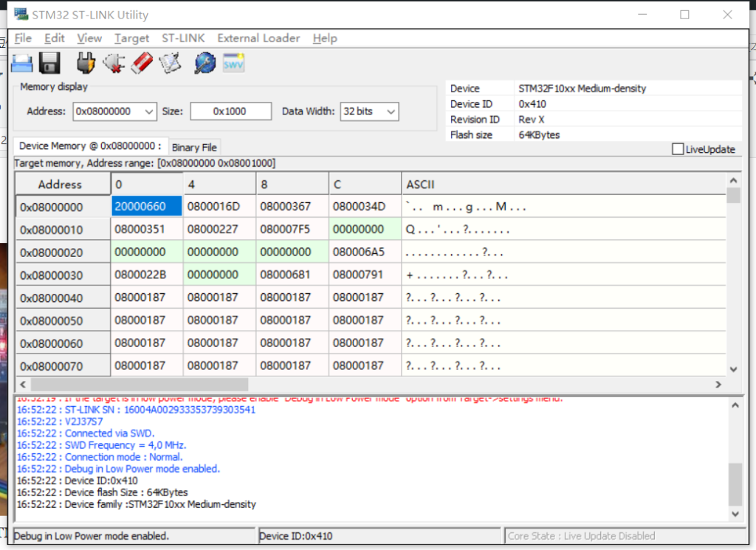The height and width of the screenshot is (550, 756).
Task: Open Program verify using the notepad pencil icon
Action: point(171,63)
